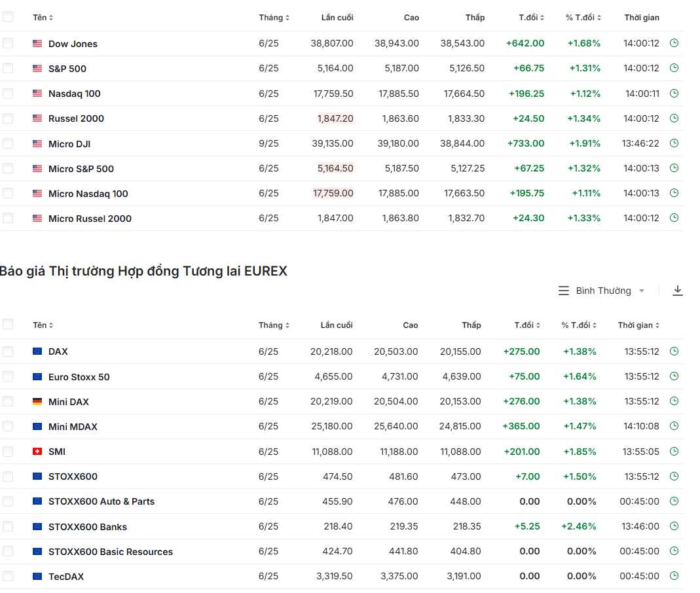Click the clock icon in S&P 500 row

[x=674, y=68]
